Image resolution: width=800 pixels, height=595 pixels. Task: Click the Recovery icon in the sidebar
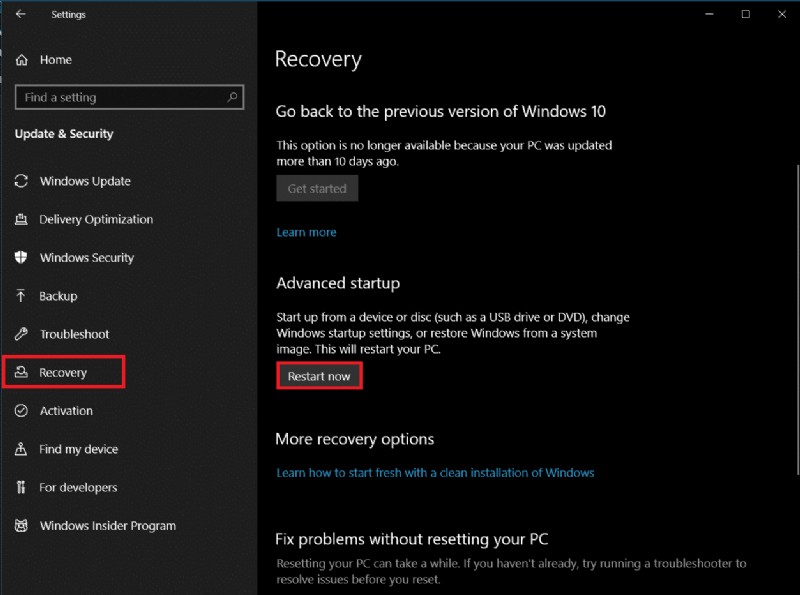22,371
